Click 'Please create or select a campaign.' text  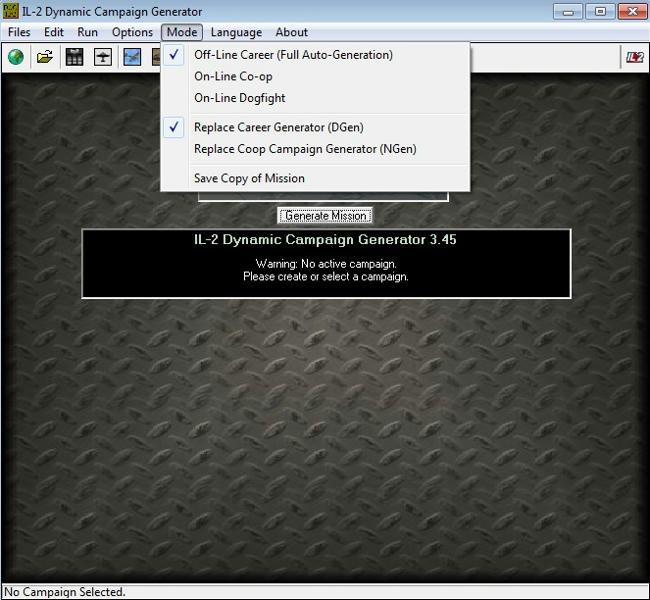pos(326,277)
